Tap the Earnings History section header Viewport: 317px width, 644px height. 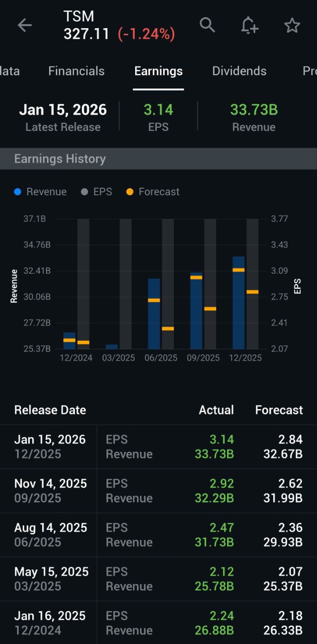pos(60,159)
